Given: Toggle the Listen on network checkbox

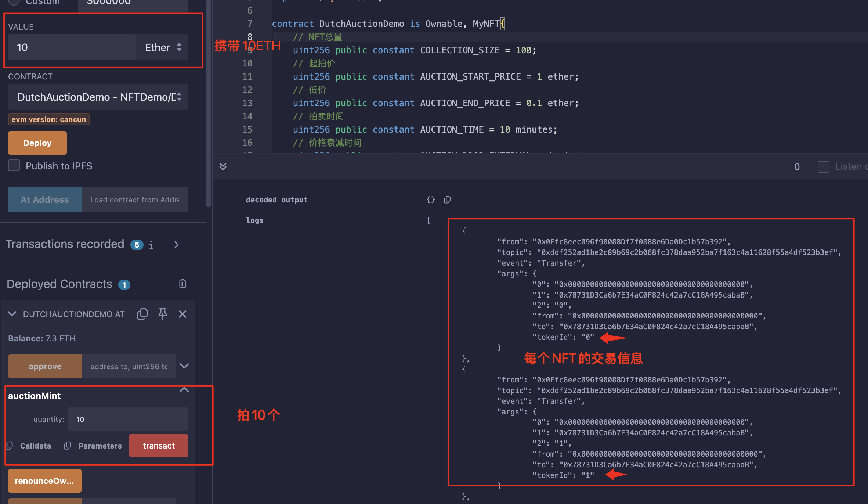Looking at the screenshot, I should point(823,167).
